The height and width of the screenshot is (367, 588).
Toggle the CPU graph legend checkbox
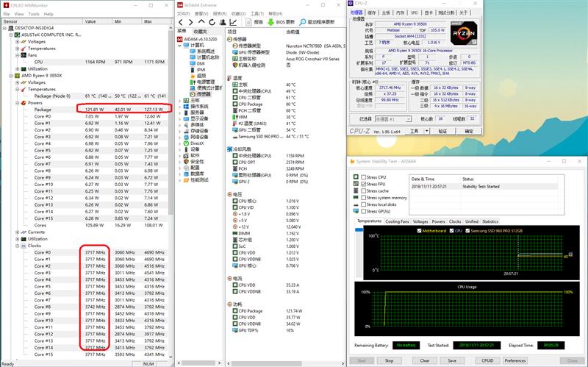click(x=451, y=231)
